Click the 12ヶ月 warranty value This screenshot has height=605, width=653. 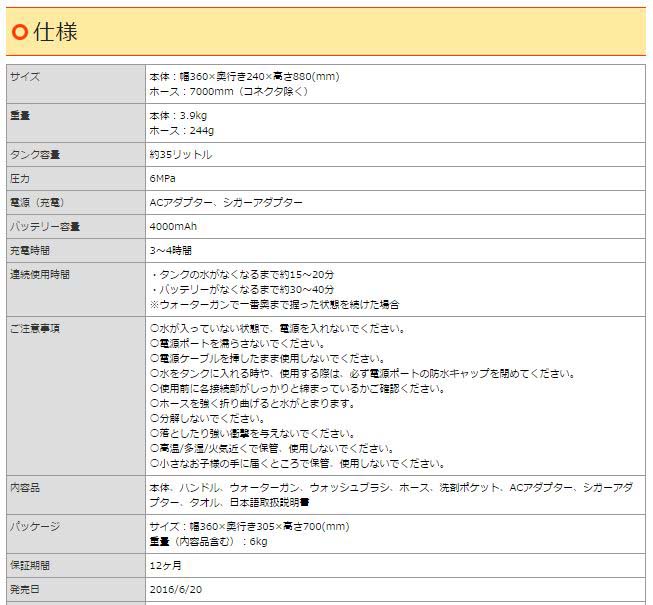[166, 566]
